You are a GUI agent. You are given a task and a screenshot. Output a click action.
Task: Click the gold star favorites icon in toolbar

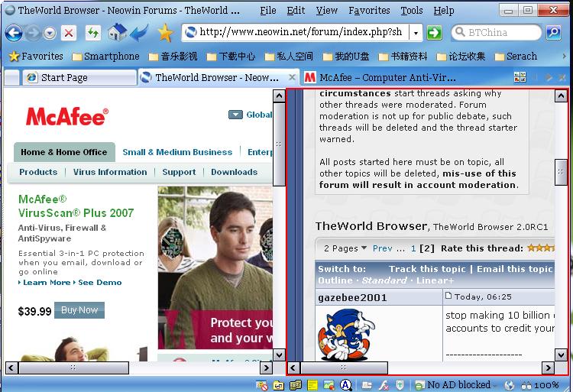pyautogui.click(x=165, y=33)
